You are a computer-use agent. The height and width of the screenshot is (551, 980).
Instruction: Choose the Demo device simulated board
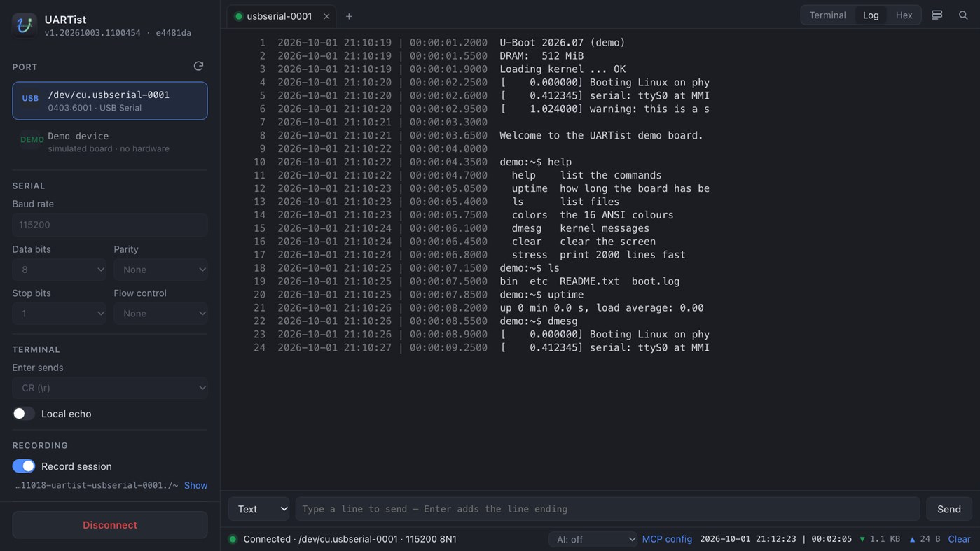tap(110, 141)
